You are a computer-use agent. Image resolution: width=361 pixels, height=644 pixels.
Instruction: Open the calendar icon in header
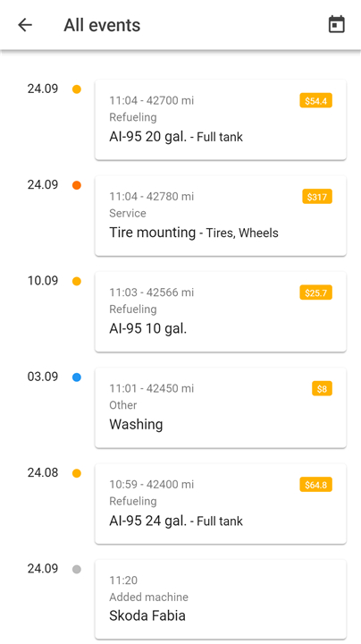pyautogui.click(x=336, y=25)
